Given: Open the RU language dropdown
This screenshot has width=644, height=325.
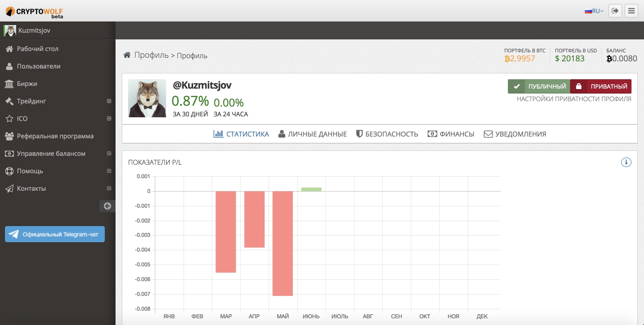Looking at the screenshot, I should pyautogui.click(x=594, y=11).
